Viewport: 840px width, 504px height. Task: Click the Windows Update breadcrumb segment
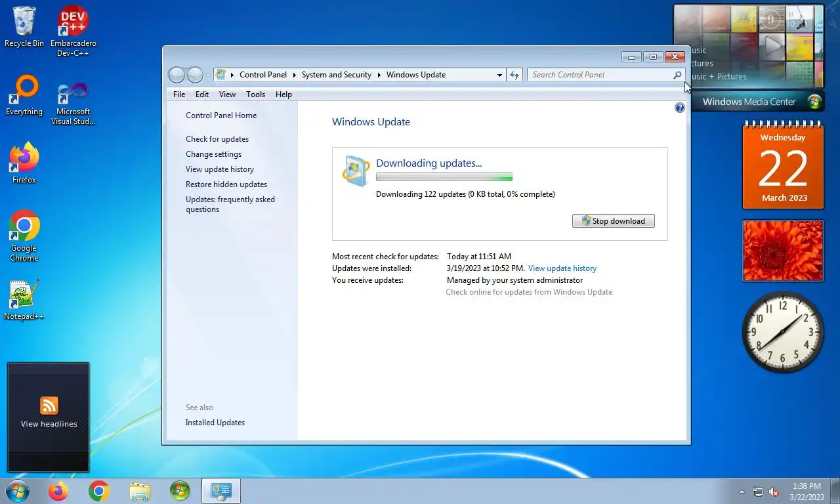[416, 75]
